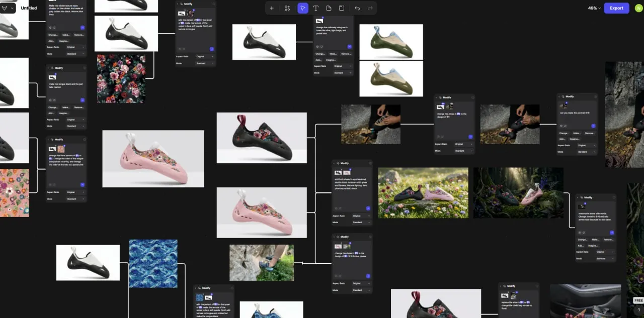Click 'Make...' suggestion in 'portrait 9:16' panel
This screenshot has height=318, width=644.
point(577,133)
